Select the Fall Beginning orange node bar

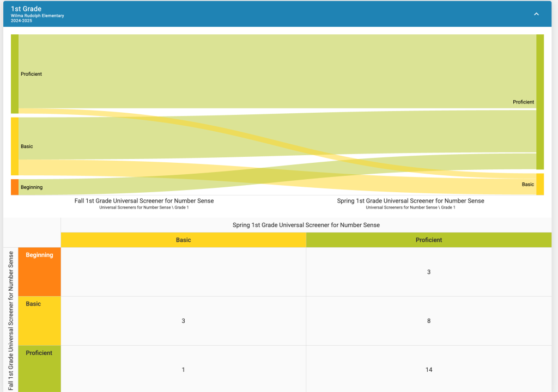(15, 187)
